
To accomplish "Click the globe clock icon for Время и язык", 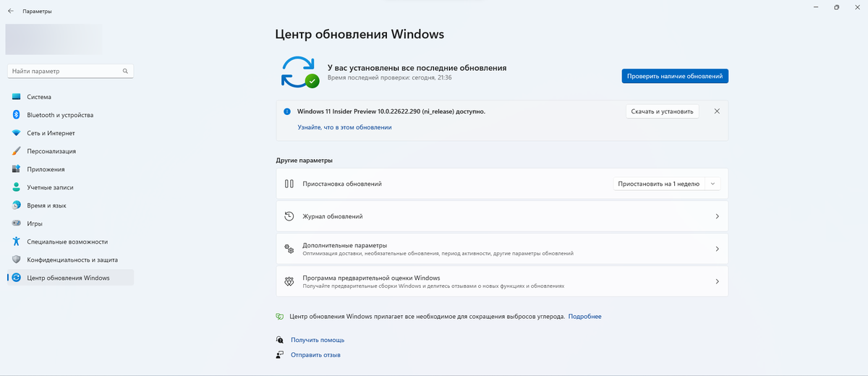I will [x=16, y=205].
